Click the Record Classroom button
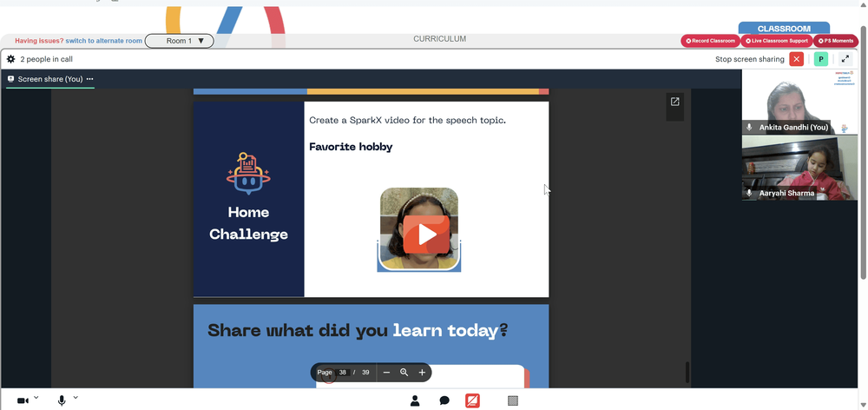 (x=710, y=41)
